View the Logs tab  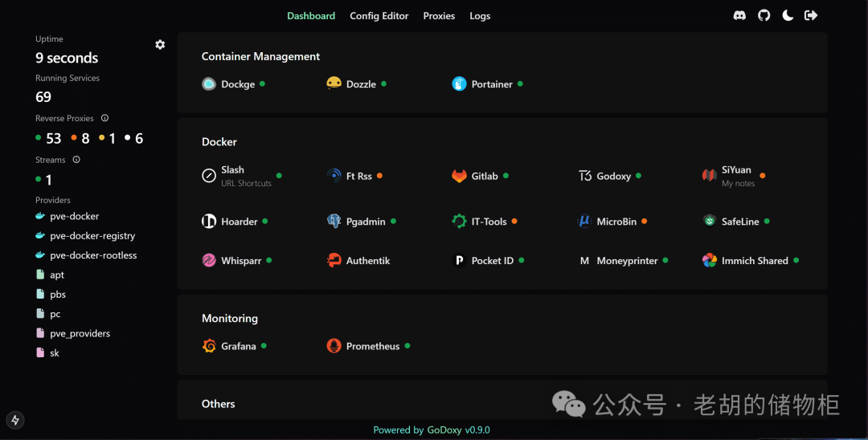[480, 16]
